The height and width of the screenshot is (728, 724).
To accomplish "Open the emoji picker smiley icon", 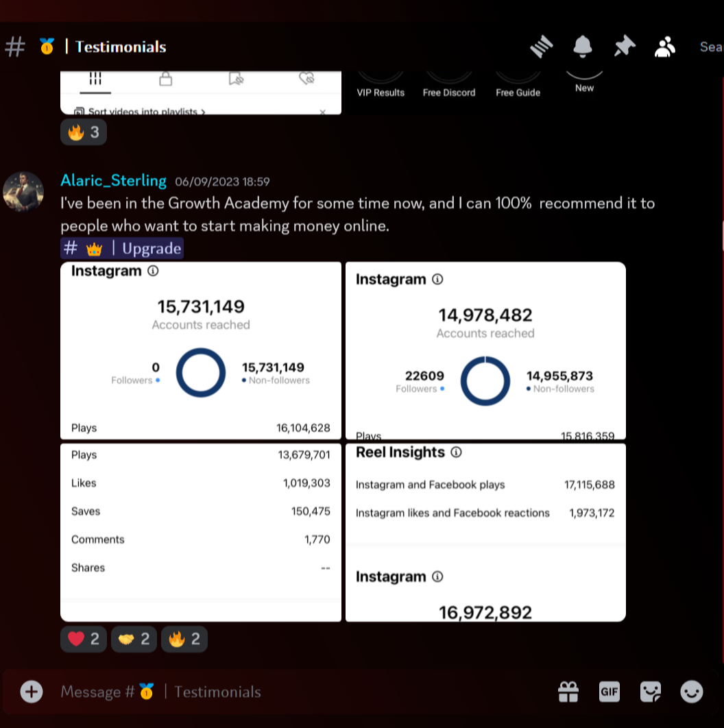I will click(692, 692).
